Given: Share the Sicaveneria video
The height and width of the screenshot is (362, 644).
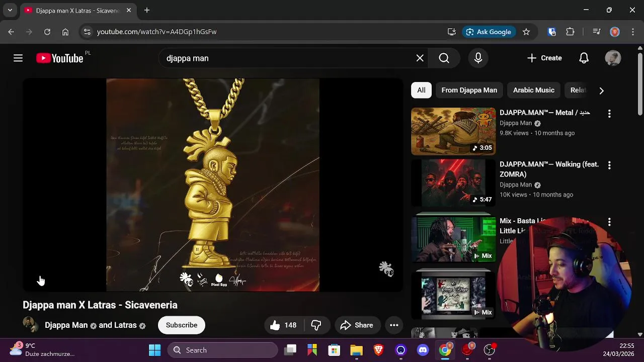Looking at the screenshot, I should 357,325.
